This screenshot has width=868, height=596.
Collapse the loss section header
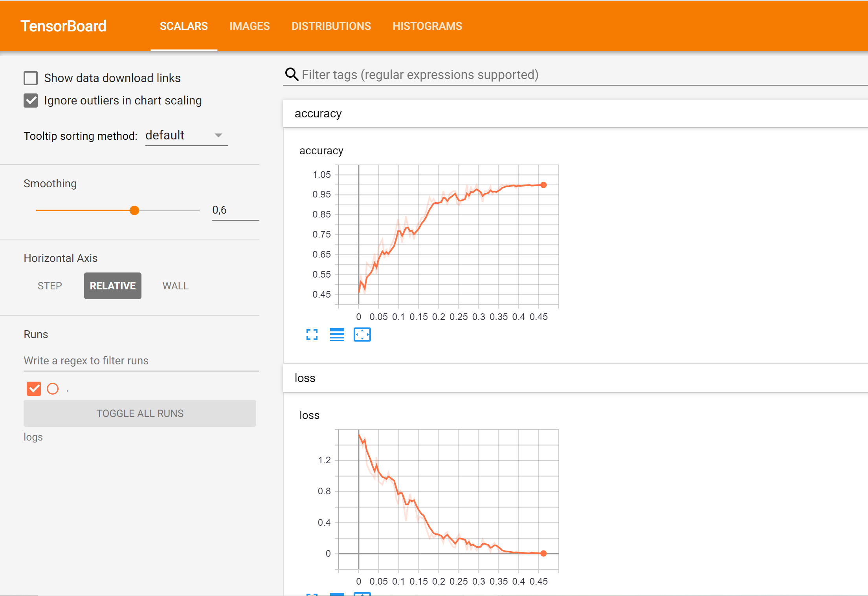pyautogui.click(x=305, y=378)
